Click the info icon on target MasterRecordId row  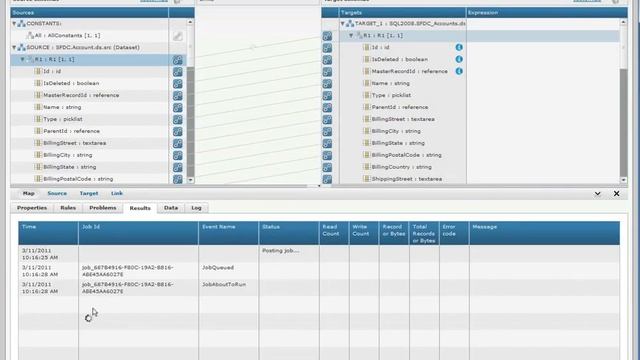pos(459,71)
